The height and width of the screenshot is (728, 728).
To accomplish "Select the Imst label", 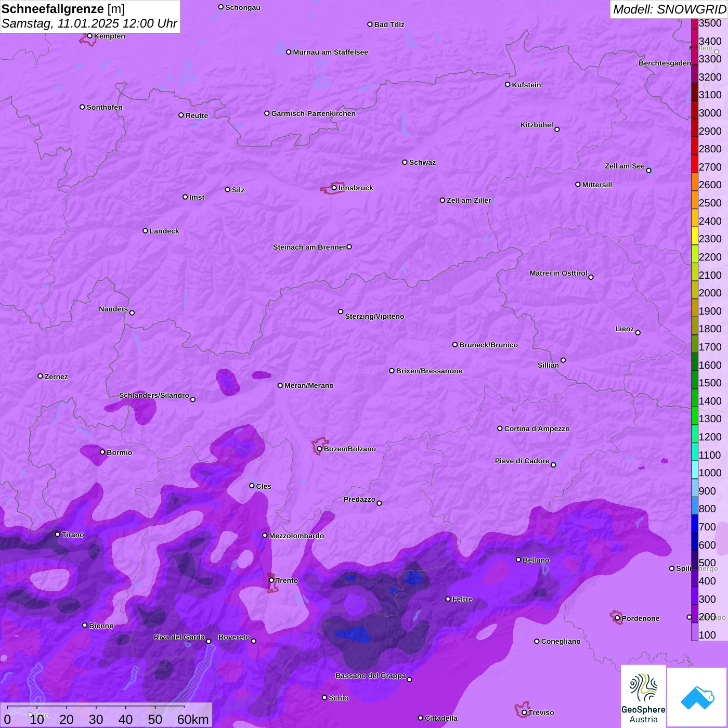I will pos(197,197).
